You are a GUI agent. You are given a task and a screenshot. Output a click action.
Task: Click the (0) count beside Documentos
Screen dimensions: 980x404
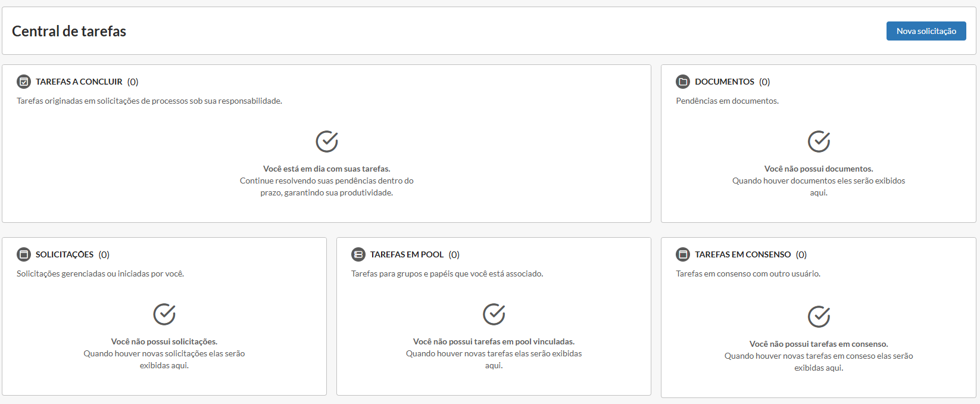click(764, 82)
